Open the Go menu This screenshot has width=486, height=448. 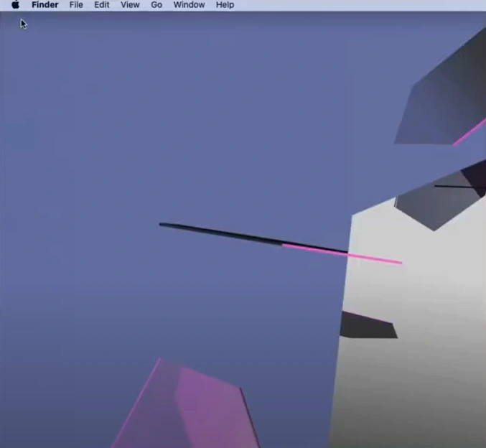click(x=156, y=5)
